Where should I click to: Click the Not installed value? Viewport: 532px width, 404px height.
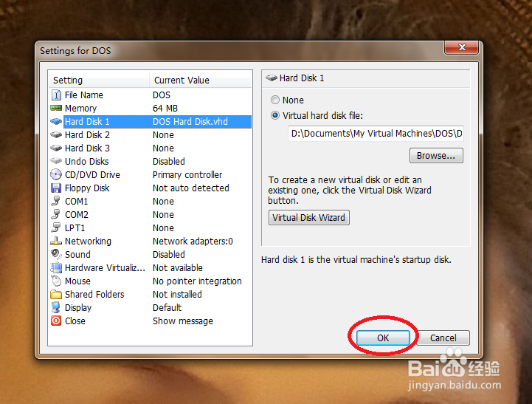177,295
